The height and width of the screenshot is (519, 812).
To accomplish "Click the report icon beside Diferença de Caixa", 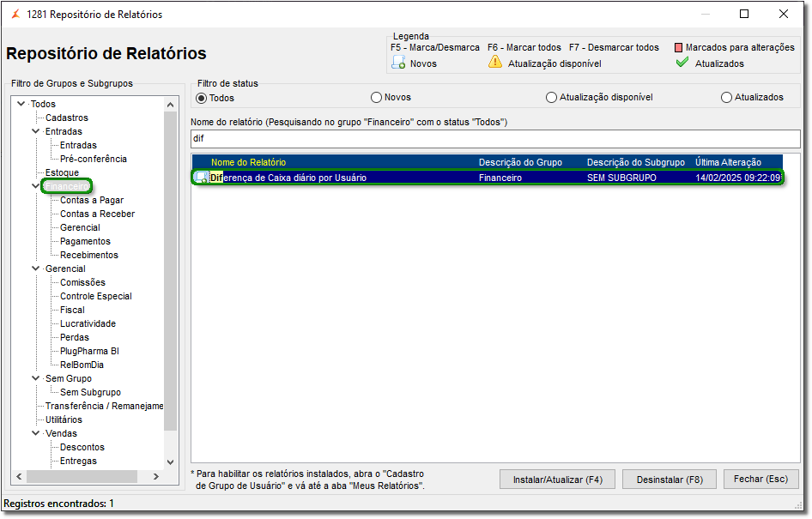I will [201, 178].
